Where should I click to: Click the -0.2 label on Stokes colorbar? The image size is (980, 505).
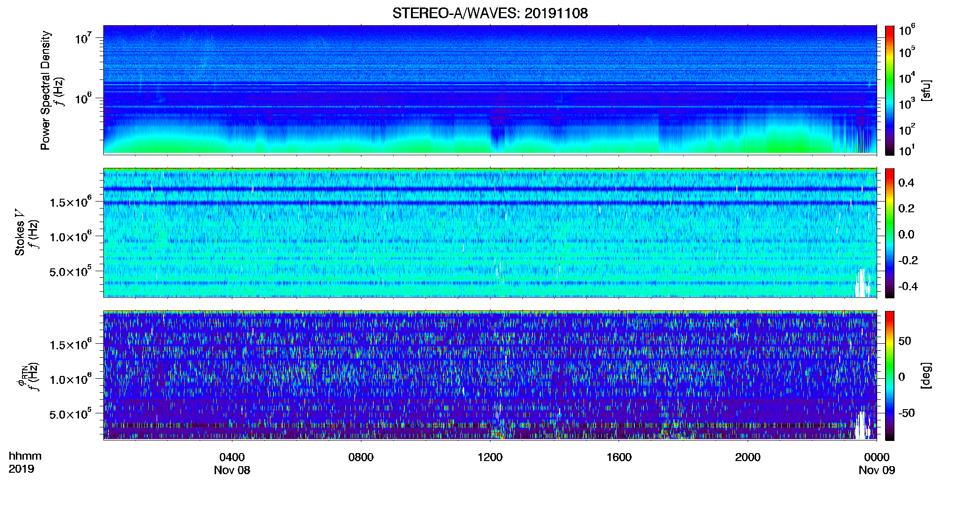pyautogui.click(x=908, y=260)
